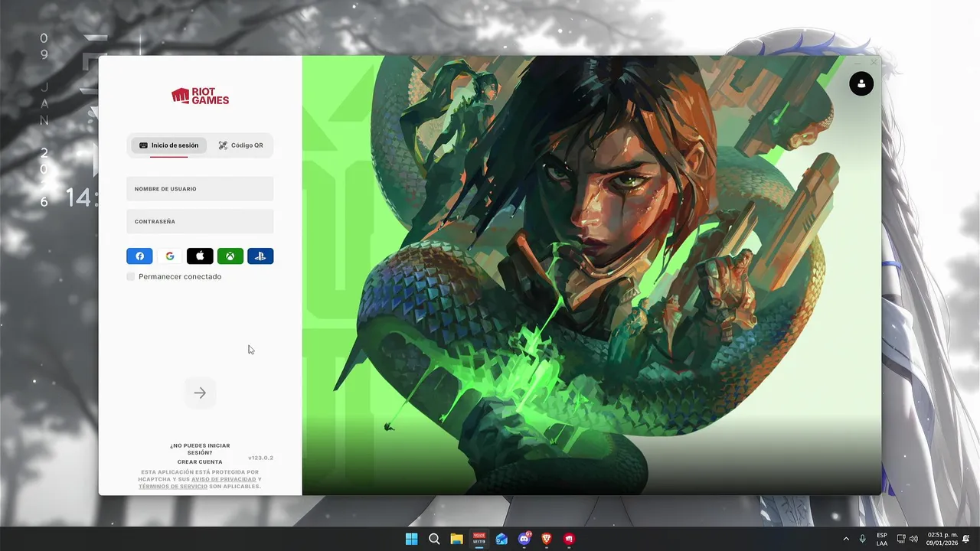Open Brave browser from the taskbar
Viewport: 980px width, 551px height.
[x=547, y=539]
